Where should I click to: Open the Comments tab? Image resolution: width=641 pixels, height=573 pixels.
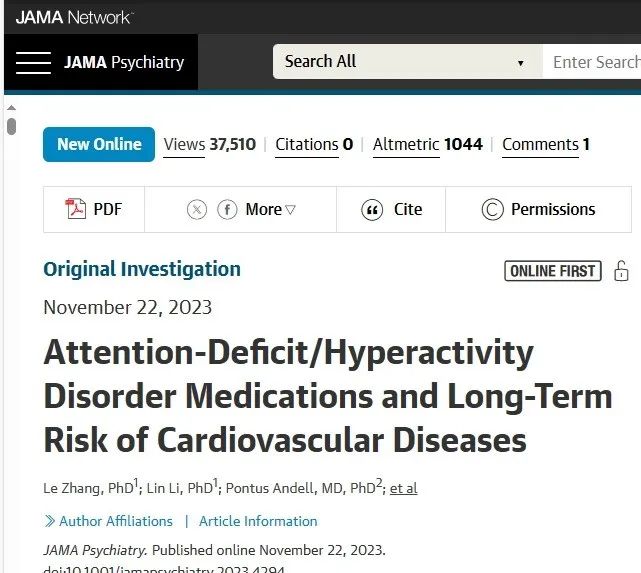tap(546, 145)
